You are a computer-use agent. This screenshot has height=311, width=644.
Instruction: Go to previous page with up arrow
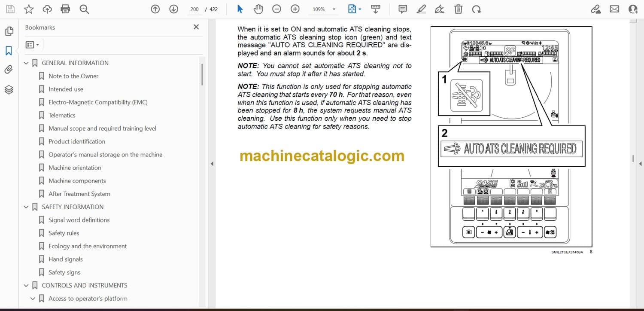click(155, 9)
